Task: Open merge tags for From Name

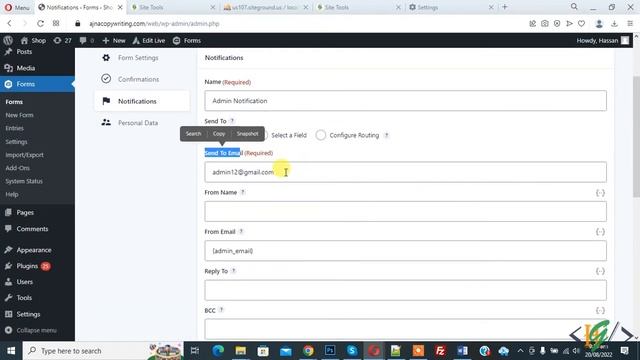Action: point(600,193)
